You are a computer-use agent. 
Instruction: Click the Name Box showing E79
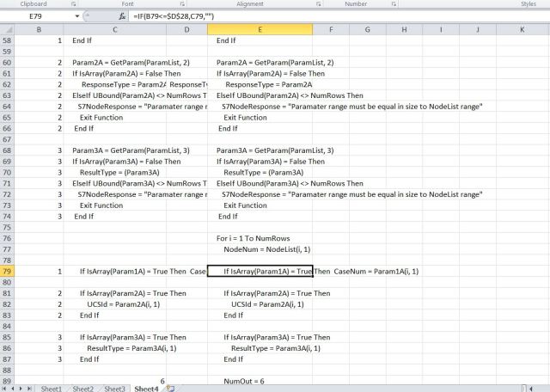(x=39, y=16)
